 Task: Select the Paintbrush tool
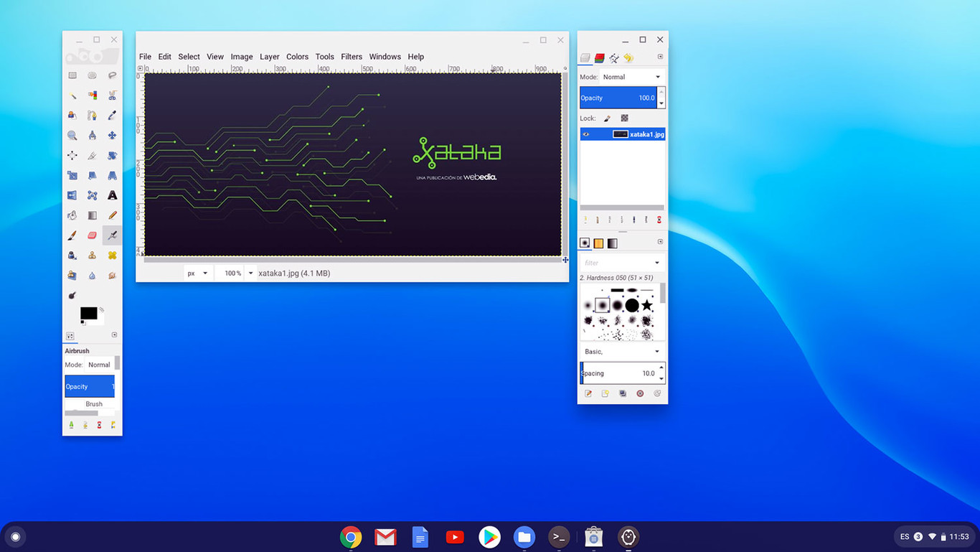coord(72,235)
